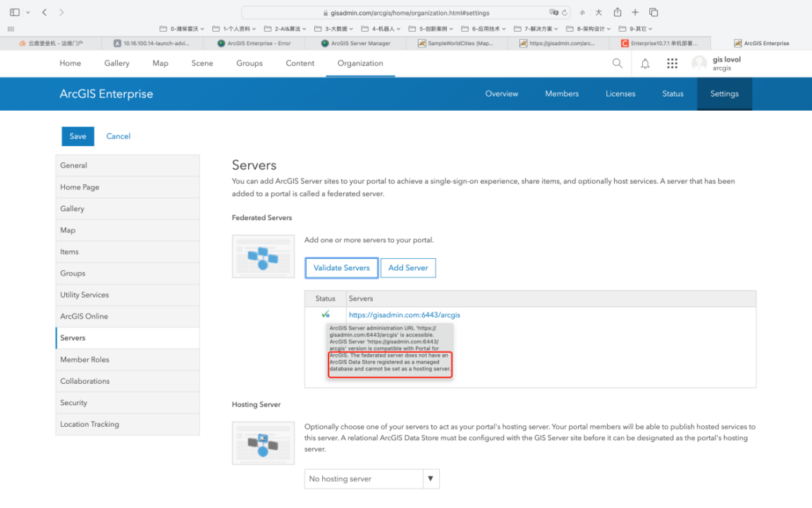Switch to the Settings tab

coord(725,94)
